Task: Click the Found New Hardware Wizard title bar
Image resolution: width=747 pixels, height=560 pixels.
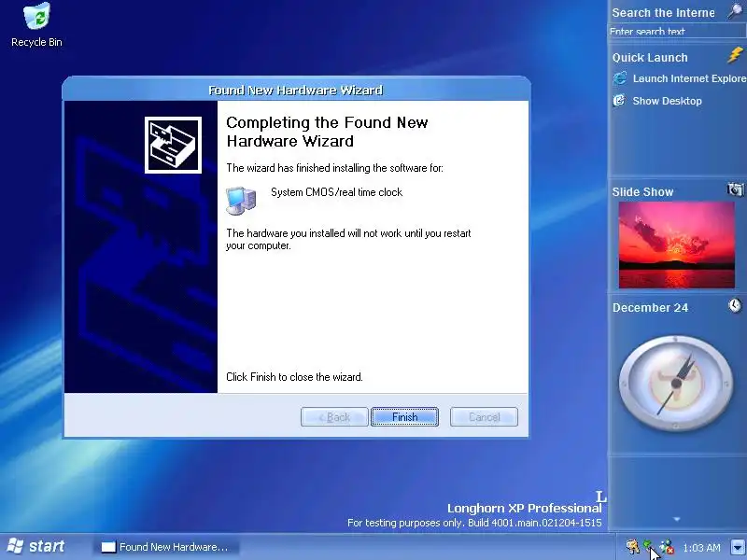Action: coord(296,90)
